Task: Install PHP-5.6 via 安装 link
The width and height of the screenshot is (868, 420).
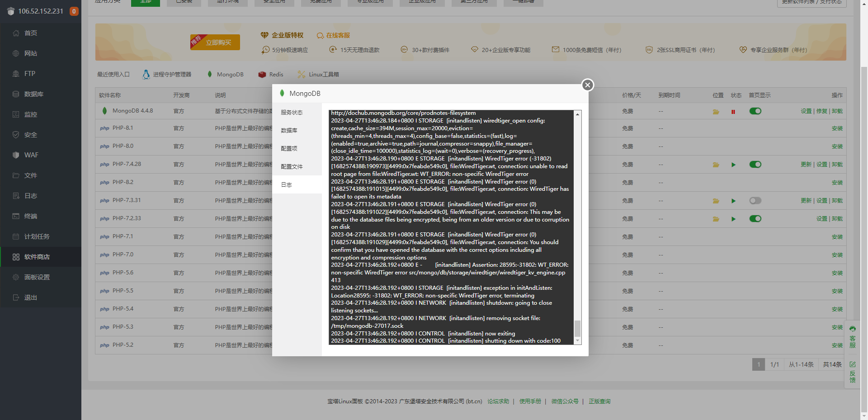Action: [837, 273]
